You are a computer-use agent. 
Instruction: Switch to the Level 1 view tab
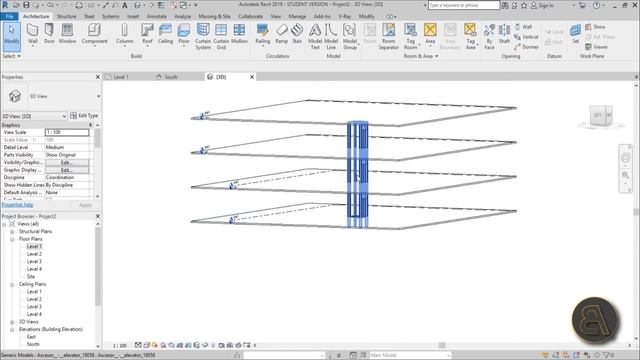coord(120,77)
